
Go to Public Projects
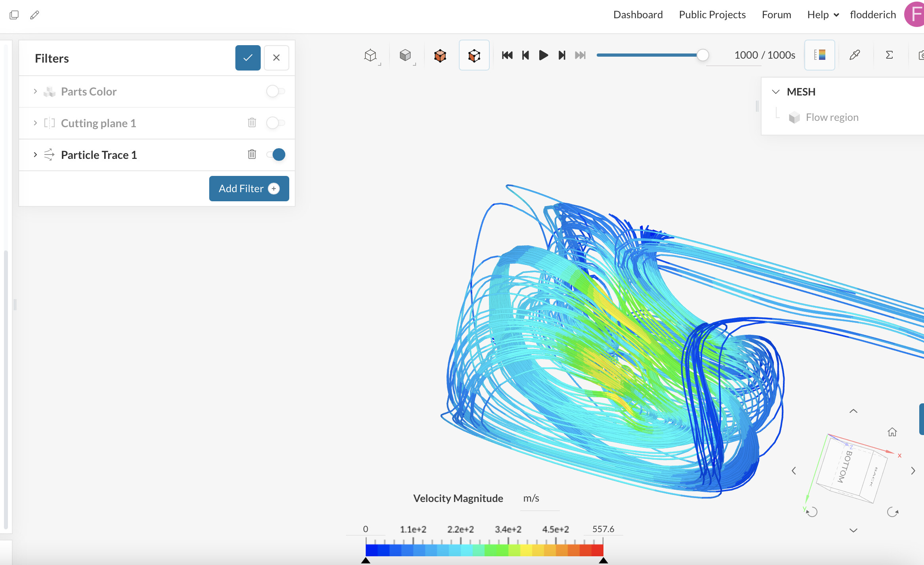712,15
